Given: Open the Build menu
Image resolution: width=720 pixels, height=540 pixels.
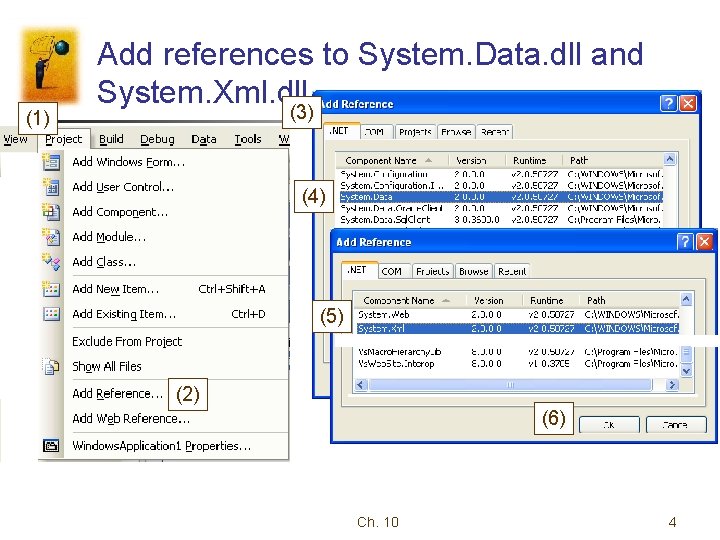Looking at the screenshot, I should [111, 139].
